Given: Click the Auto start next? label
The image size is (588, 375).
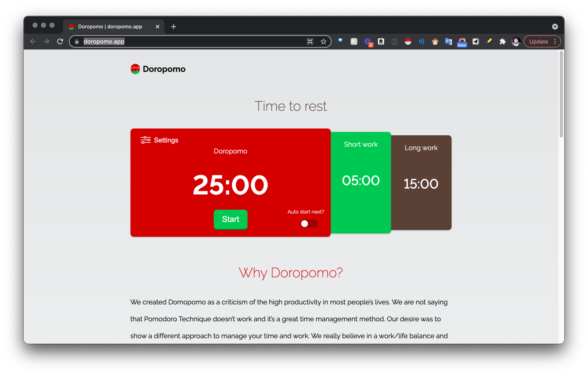Looking at the screenshot, I should click(306, 212).
